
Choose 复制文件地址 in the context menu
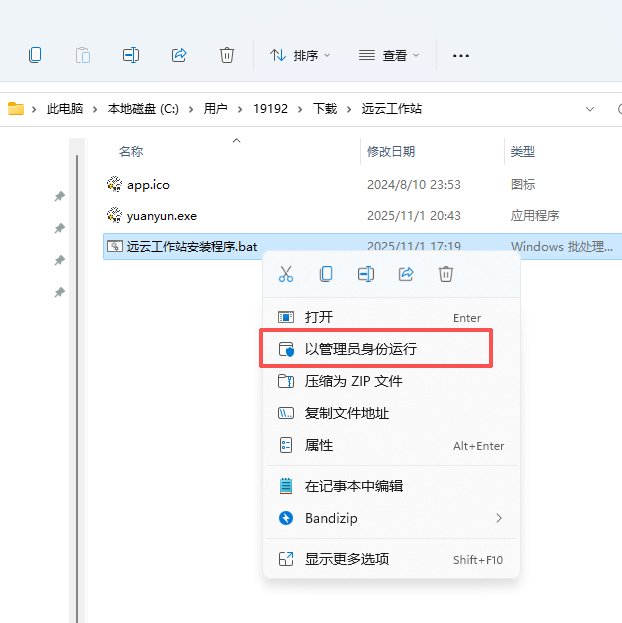391,413
